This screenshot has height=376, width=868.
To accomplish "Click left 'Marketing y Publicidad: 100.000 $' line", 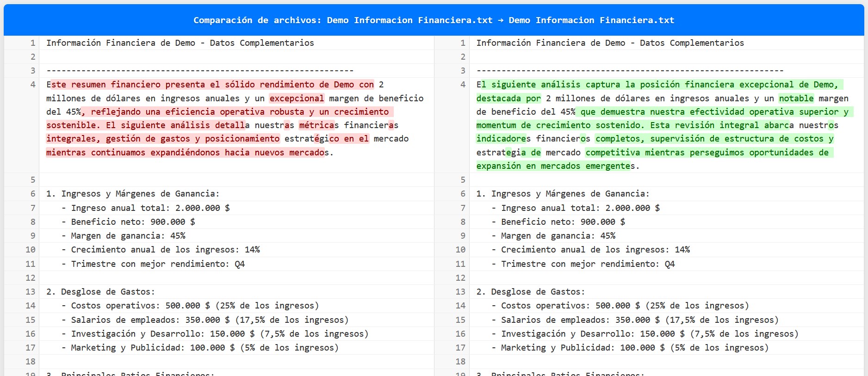I will [200, 347].
